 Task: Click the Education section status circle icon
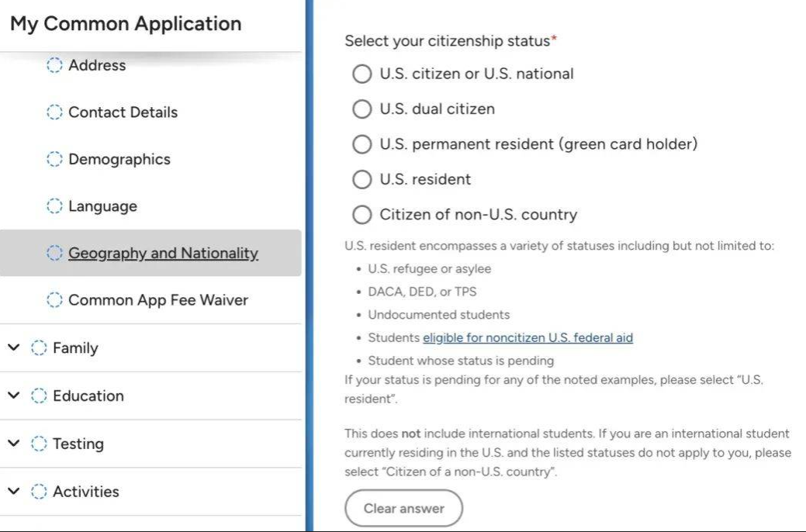pyautogui.click(x=39, y=396)
